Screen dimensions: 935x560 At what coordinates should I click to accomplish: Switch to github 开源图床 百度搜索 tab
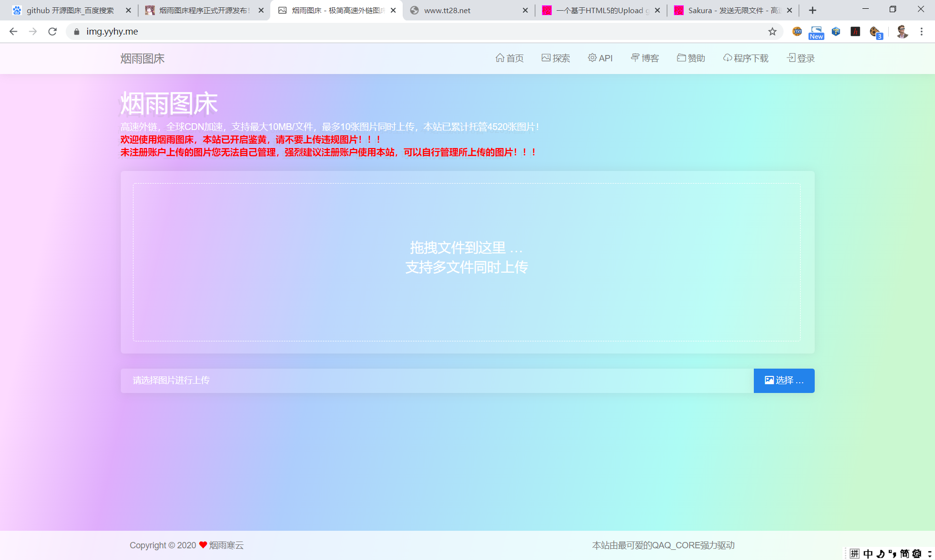click(x=71, y=10)
